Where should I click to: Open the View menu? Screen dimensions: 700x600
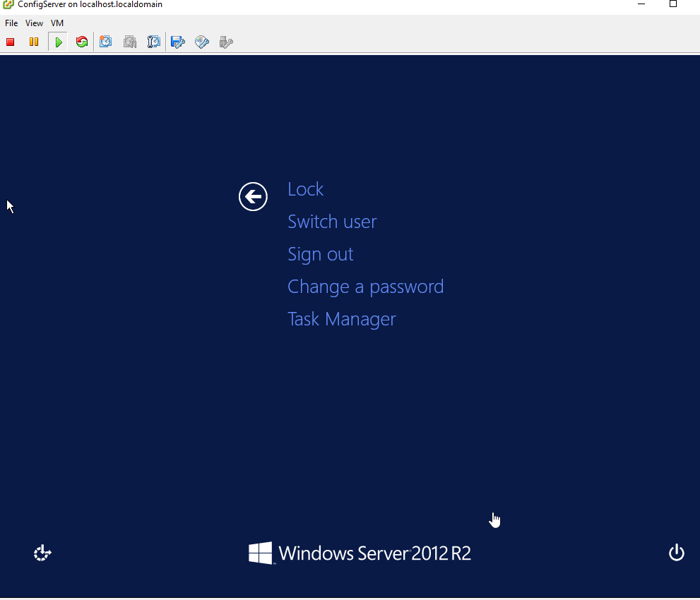[33, 23]
